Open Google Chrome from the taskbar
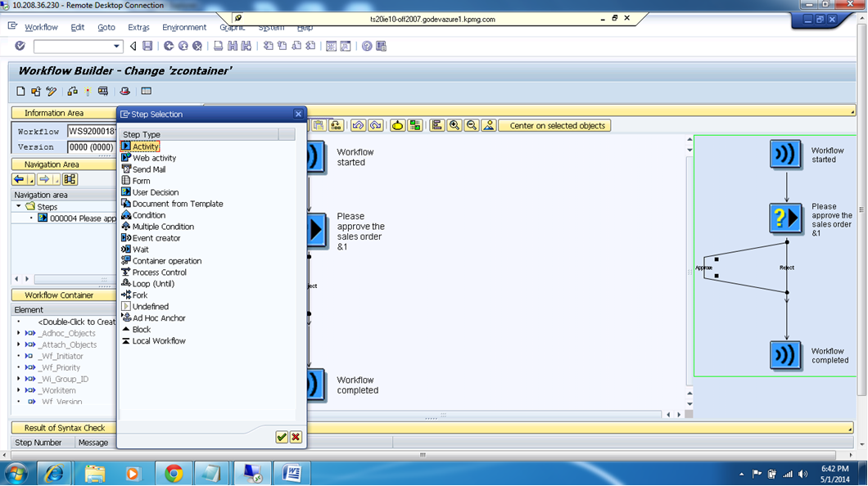The width and height of the screenshot is (868, 486). [x=173, y=473]
